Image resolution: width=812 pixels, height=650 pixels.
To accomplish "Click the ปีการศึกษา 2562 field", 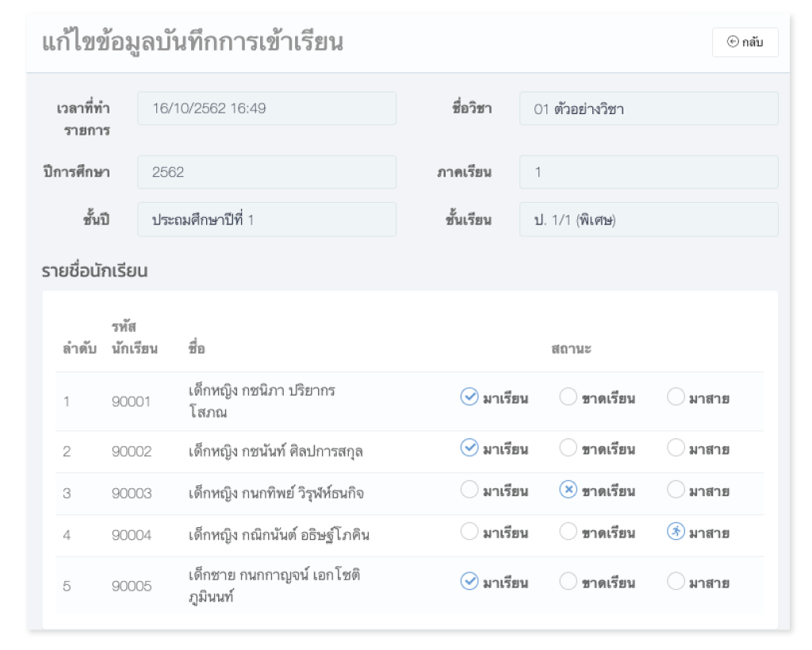I will [x=266, y=172].
